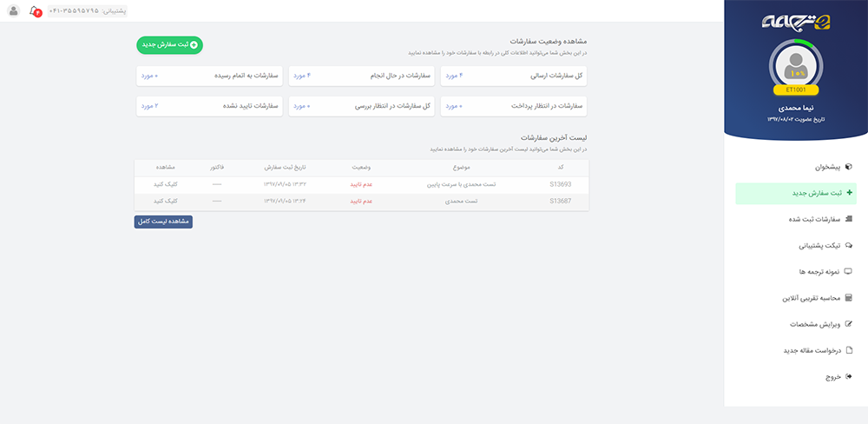Screen dimensions: 868x424
Task: Open the سفارشات در انتظار پرداخت card
Action: (514, 106)
